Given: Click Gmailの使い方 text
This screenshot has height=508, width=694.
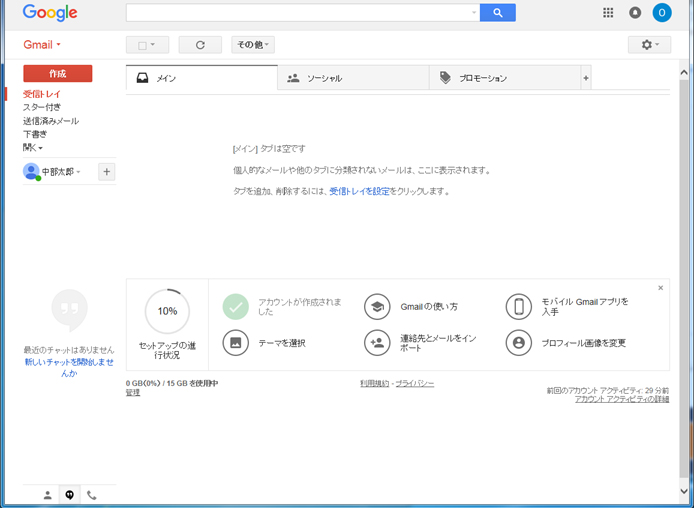Looking at the screenshot, I should (x=429, y=307).
